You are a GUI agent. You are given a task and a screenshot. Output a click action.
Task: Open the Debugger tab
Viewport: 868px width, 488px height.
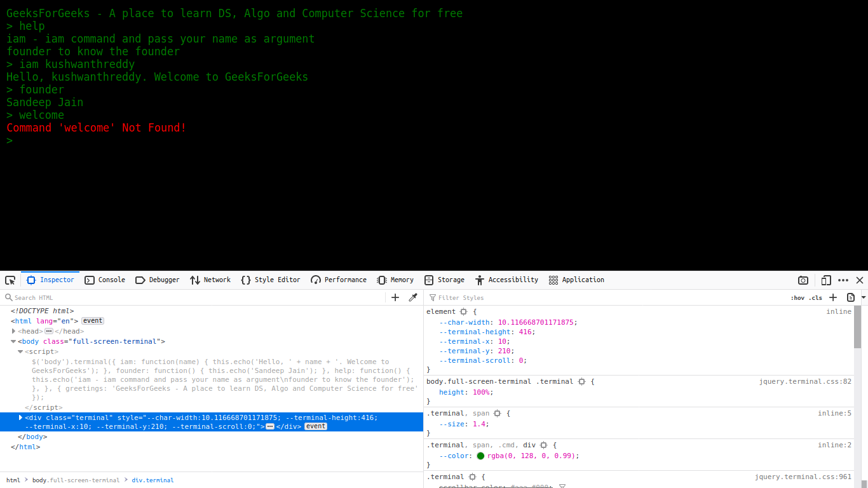pyautogui.click(x=158, y=280)
